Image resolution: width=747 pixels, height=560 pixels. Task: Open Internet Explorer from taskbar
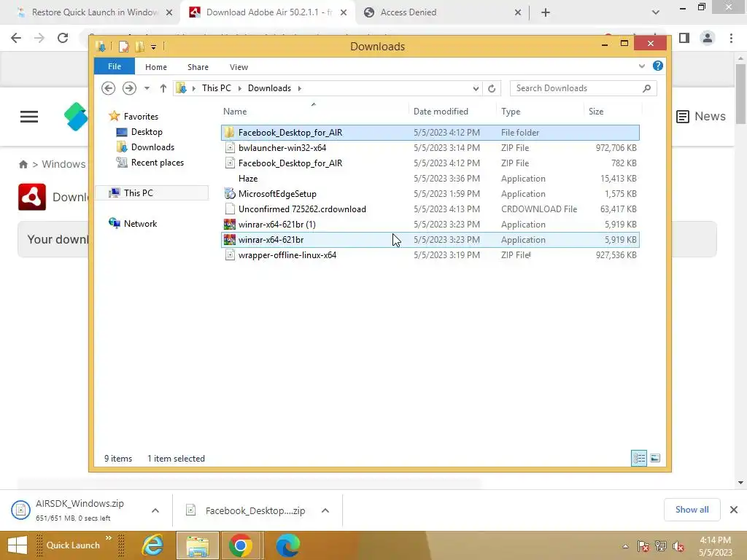(153, 545)
